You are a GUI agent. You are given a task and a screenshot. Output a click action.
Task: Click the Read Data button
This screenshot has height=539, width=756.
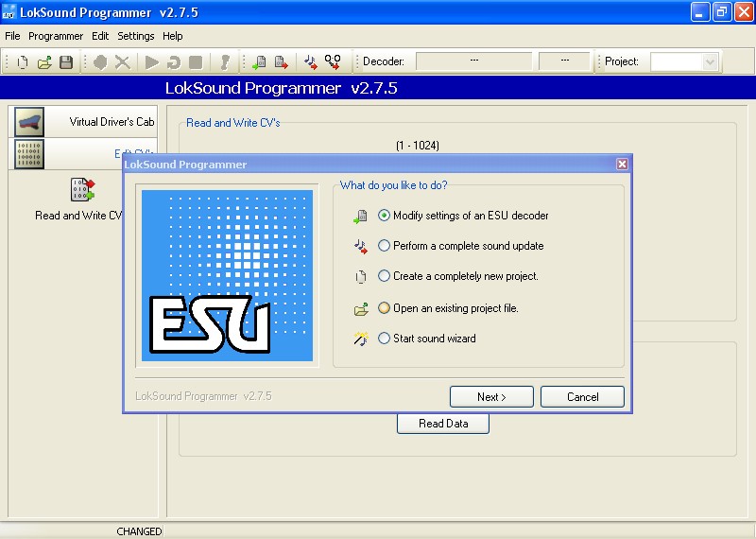click(443, 424)
